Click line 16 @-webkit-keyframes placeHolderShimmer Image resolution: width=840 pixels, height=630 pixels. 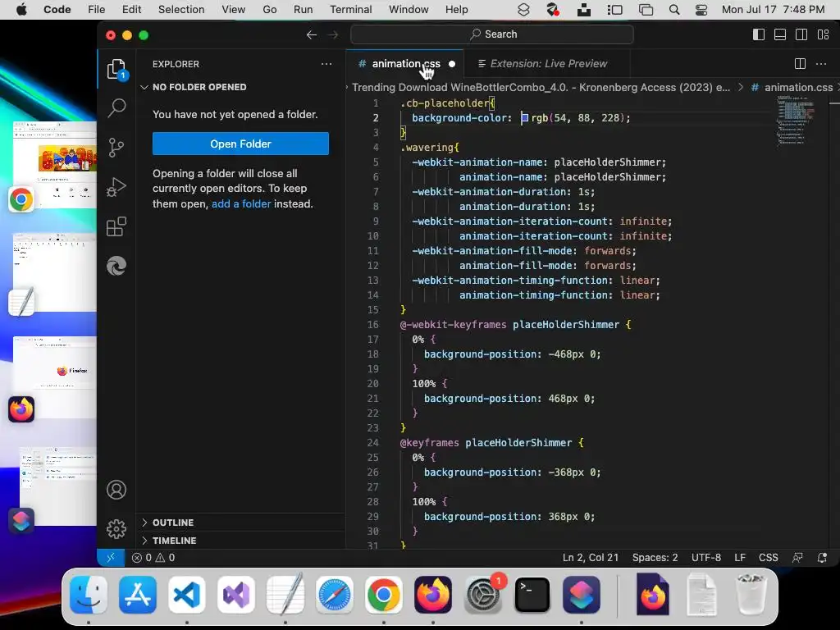(515, 325)
